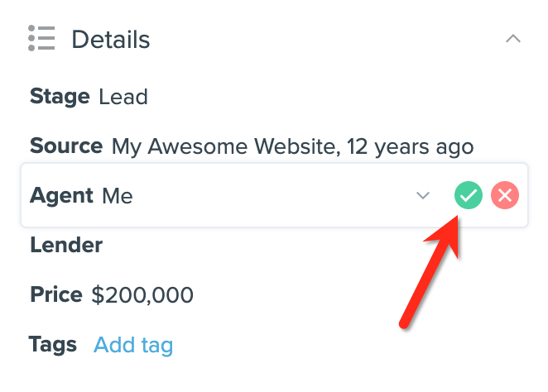Click the Details list icon
548x392 pixels.
pyautogui.click(x=41, y=38)
